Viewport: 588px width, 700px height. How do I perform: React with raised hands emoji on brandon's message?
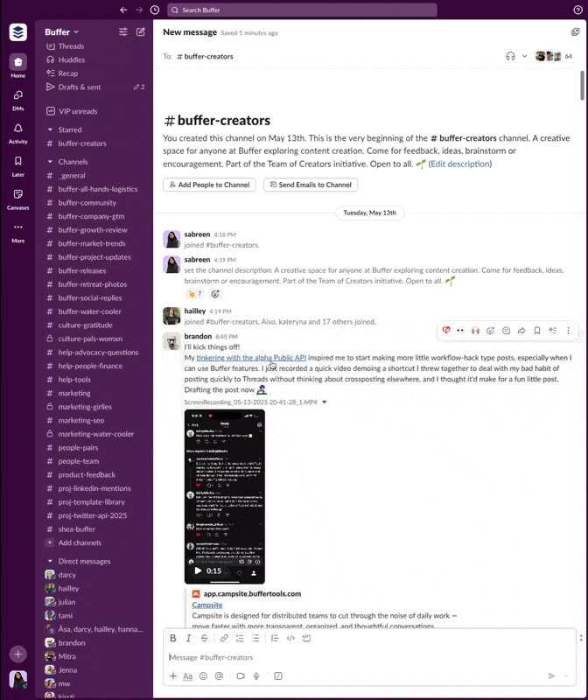click(475, 331)
